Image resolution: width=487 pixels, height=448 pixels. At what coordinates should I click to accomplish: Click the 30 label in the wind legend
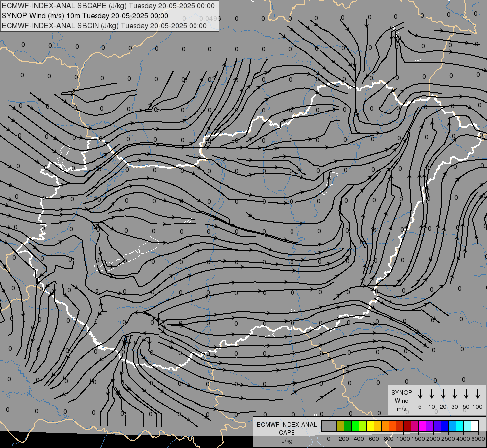454,407
